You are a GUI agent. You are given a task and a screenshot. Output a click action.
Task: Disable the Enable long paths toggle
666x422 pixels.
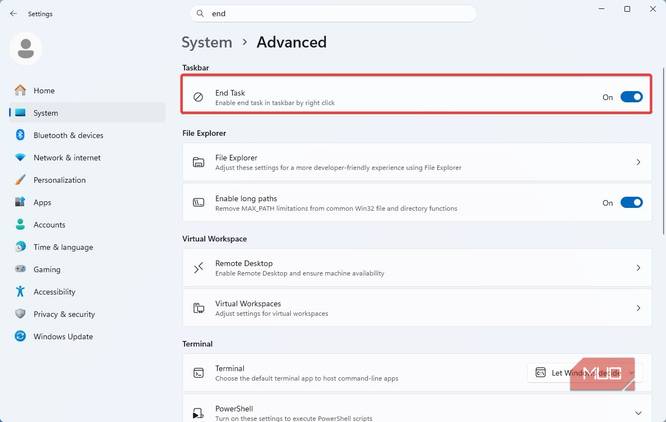(631, 203)
